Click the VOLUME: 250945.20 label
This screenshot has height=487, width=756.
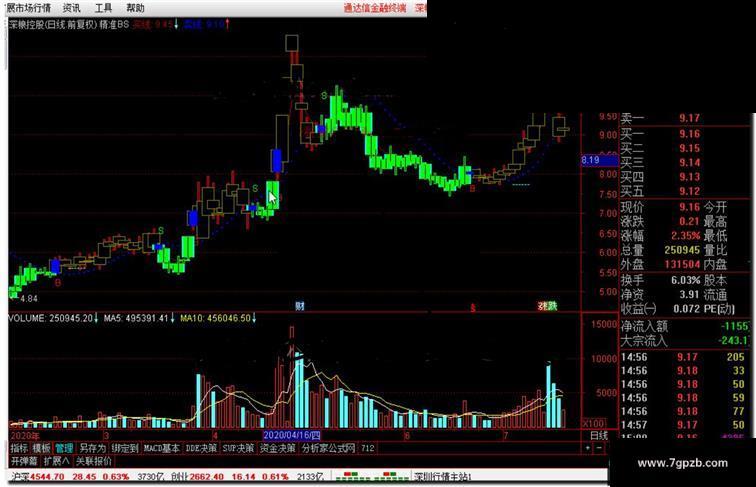point(53,318)
